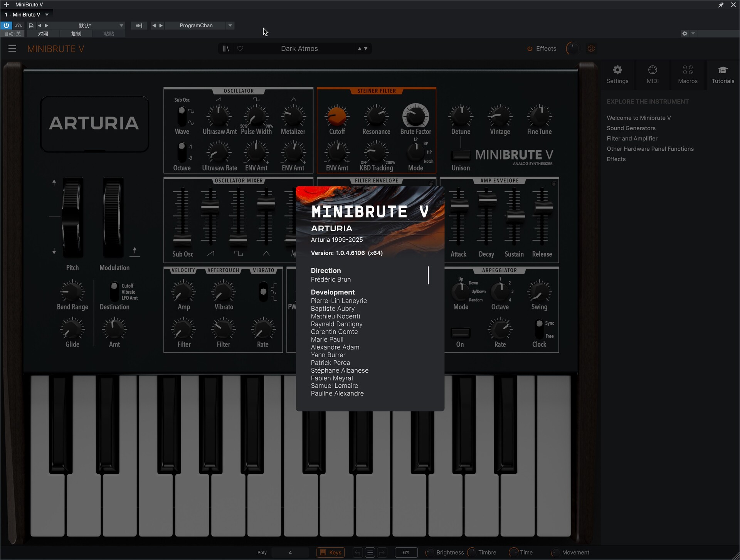Click the Pitch bend wheel
Image resolution: width=740 pixels, height=560 pixels.
(72, 217)
